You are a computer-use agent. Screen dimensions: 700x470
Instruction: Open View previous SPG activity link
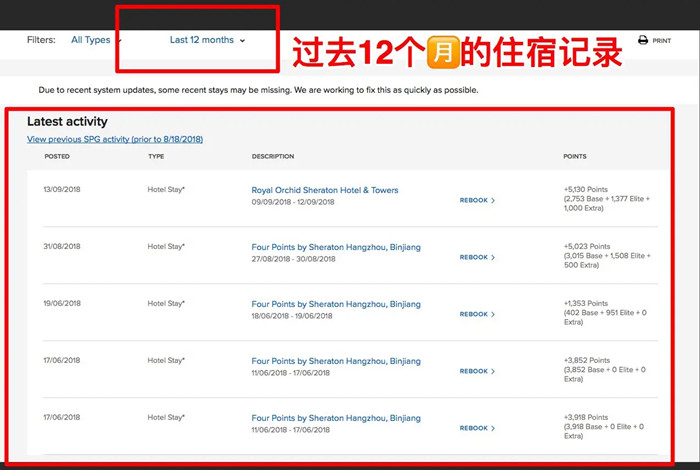tap(115, 139)
